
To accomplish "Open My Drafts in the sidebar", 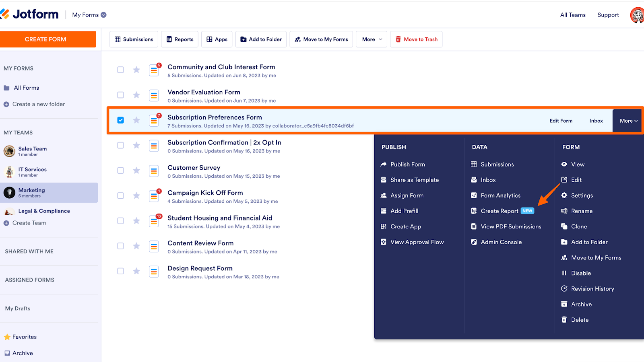I will pos(18,309).
